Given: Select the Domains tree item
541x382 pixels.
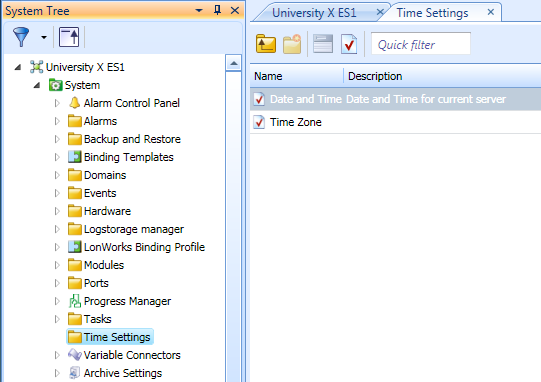Looking at the screenshot, I should tap(105, 175).
